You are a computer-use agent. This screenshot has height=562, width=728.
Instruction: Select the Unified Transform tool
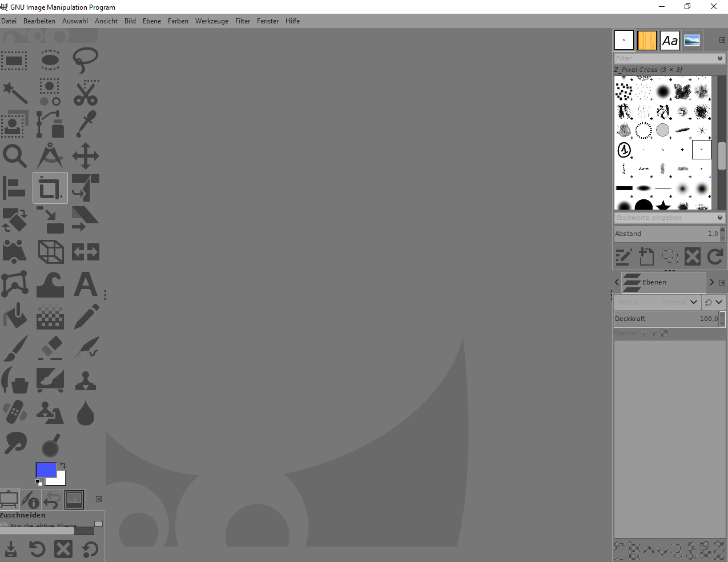click(86, 188)
